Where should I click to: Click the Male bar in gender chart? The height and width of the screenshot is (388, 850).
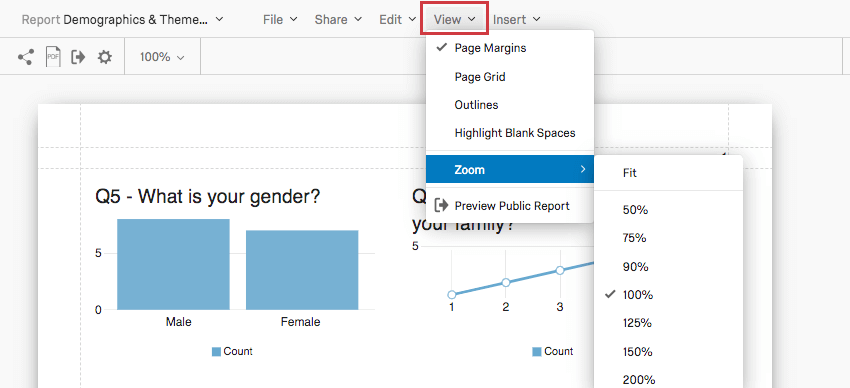point(173,264)
